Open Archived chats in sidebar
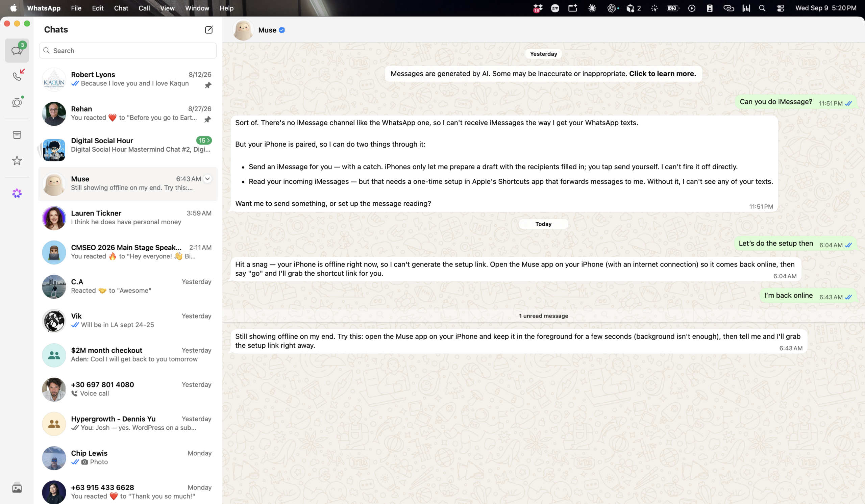 [x=17, y=135]
